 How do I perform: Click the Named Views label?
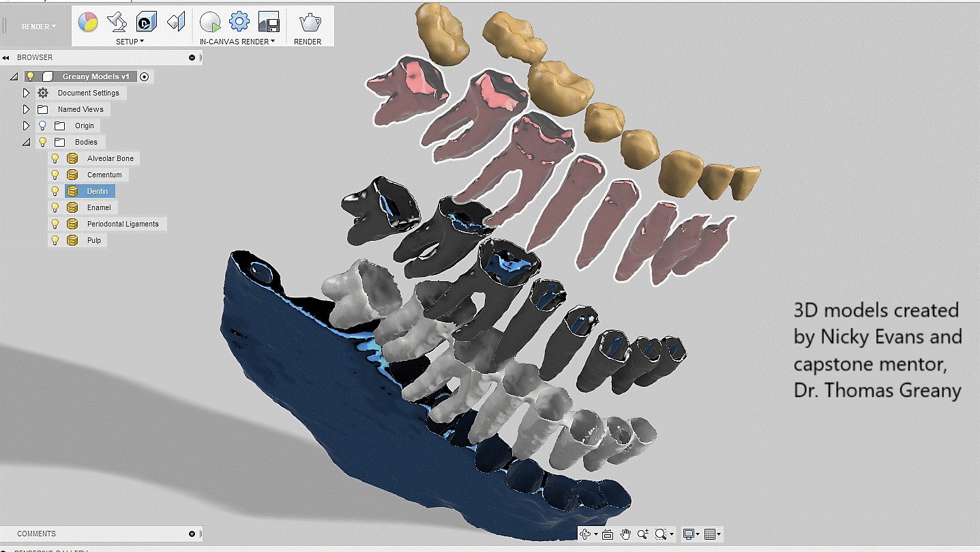(80, 109)
